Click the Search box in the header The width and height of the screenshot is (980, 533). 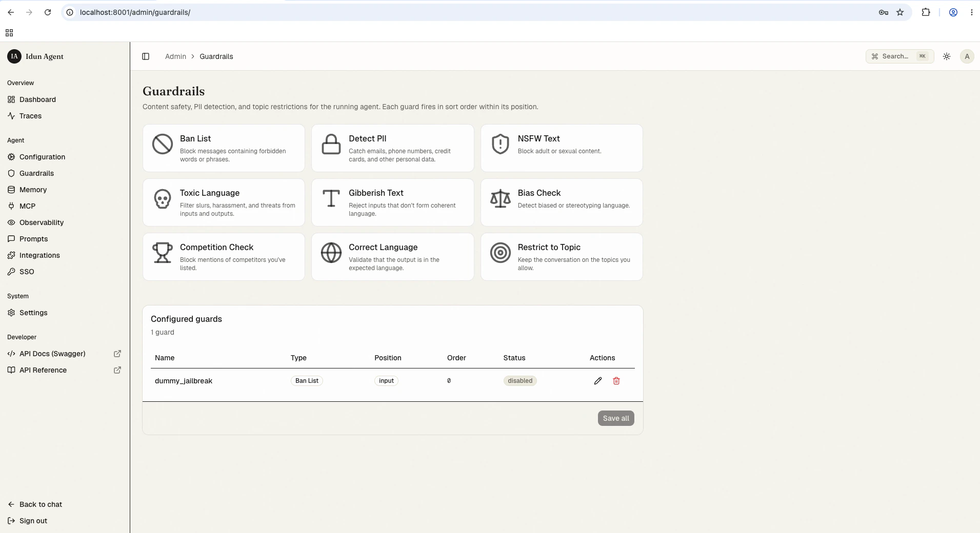(x=899, y=56)
